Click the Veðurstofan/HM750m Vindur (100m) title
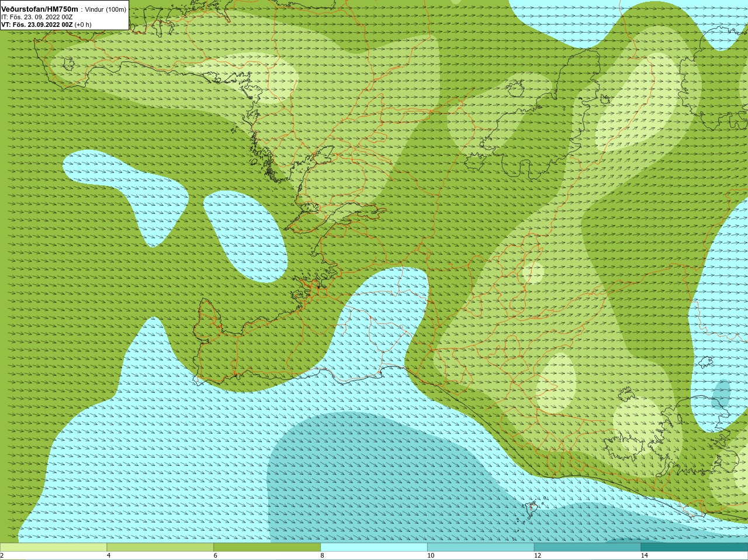 click(64, 9)
